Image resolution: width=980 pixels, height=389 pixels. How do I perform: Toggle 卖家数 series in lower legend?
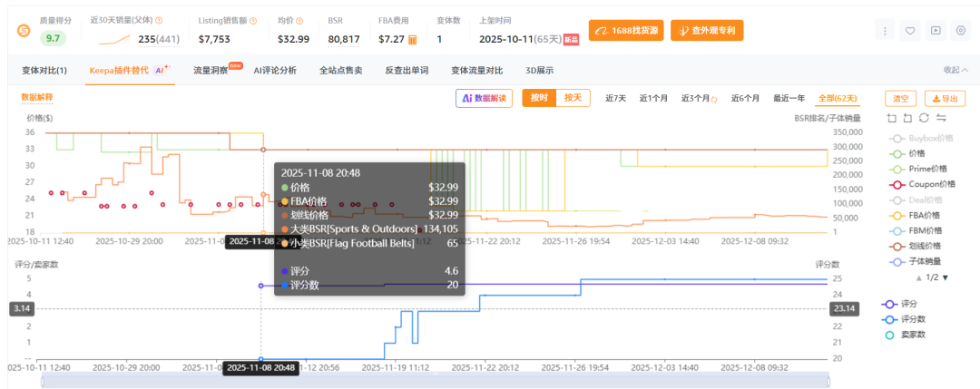click(903, 335)
